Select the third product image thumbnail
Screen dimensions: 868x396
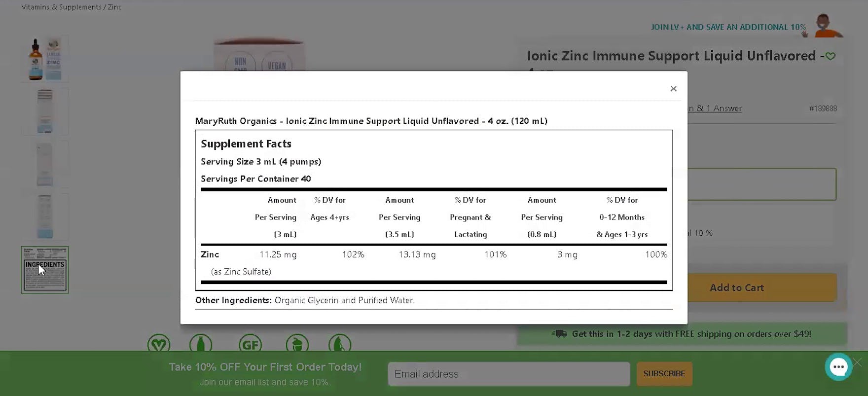[45, 164]
